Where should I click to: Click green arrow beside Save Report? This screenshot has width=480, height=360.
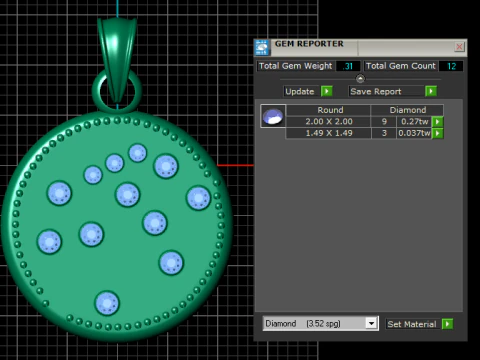(431, 91)
